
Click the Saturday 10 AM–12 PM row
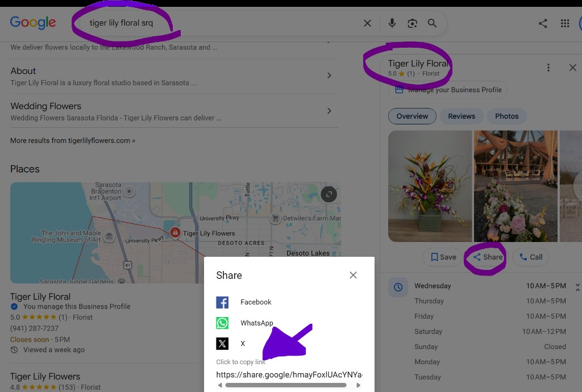click(490, 332)
